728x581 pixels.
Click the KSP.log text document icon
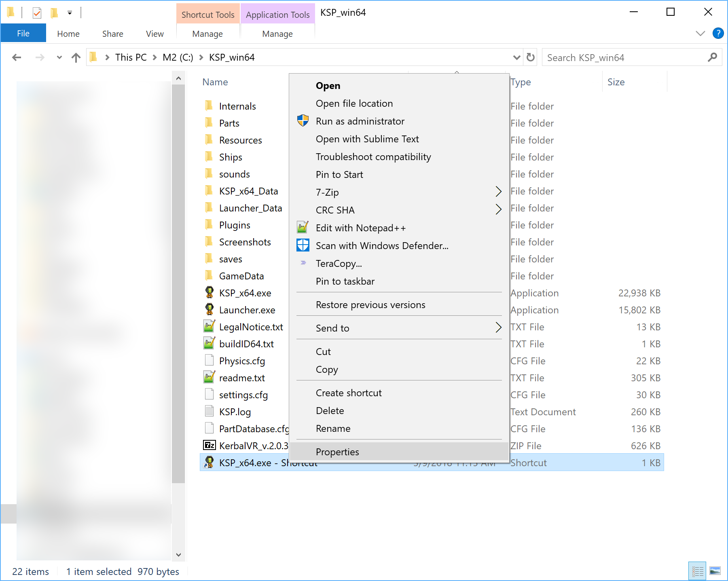209,411
